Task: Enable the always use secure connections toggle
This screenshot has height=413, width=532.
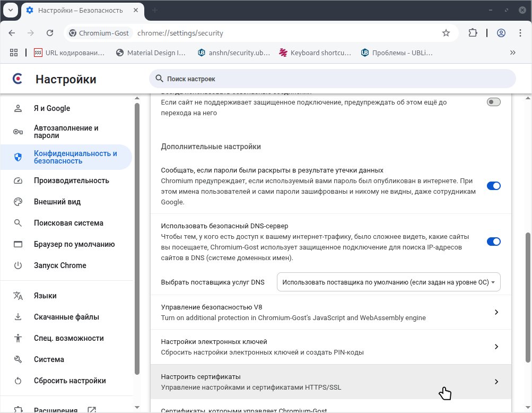Action: 493,101
